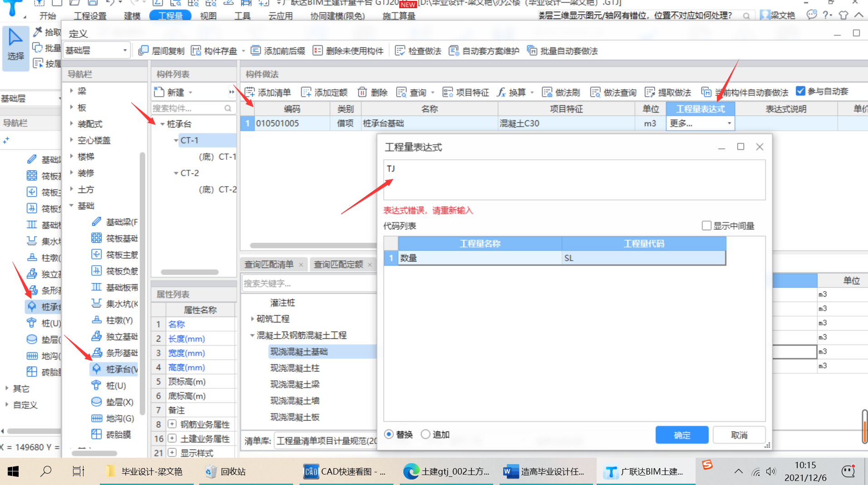Click the 新建 component button
Image resolution: width=868 pixels, height=485 pixels.
[169, 92]
